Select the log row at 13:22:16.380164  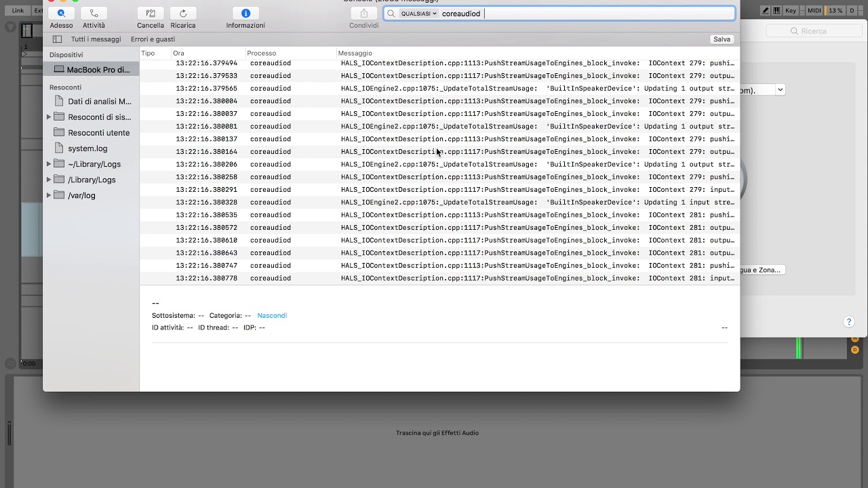pyautogui.click(x=439, y=152)
